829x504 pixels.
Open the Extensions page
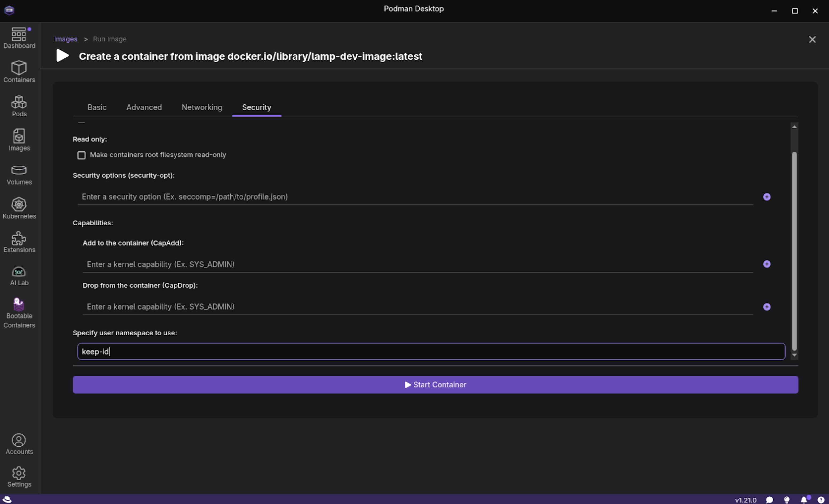click(19, 242)
